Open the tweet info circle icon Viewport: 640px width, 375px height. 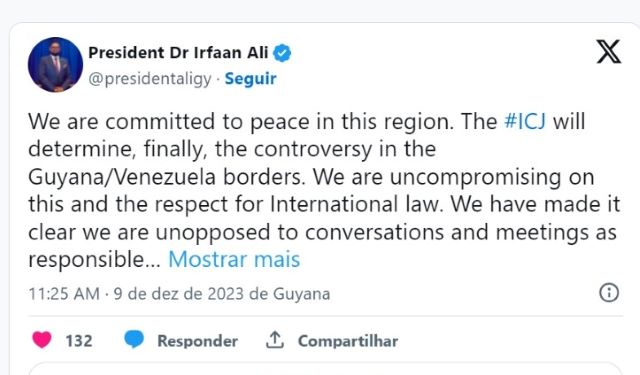(x=609, y=293)
